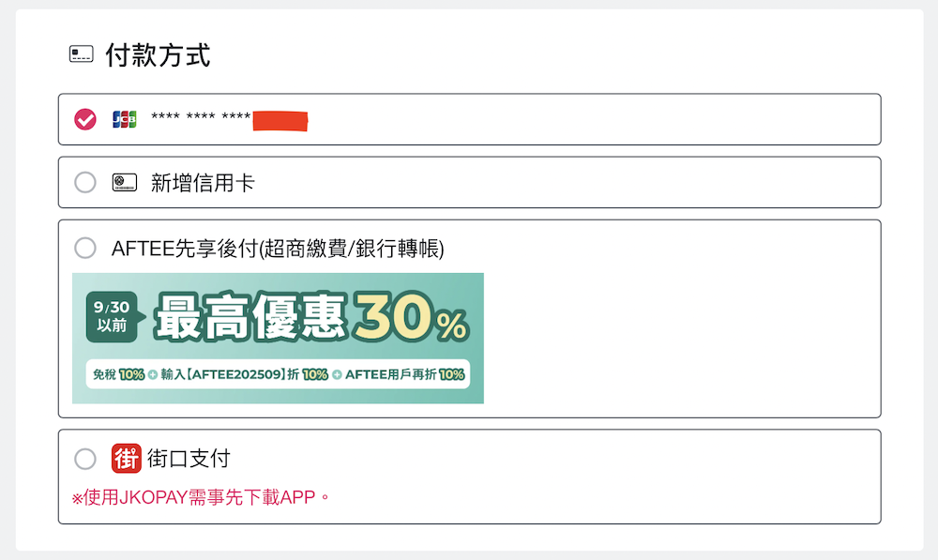Select the saved JCB card payment radio
This screenshot has height=560, width=938.
coord(84,119)
